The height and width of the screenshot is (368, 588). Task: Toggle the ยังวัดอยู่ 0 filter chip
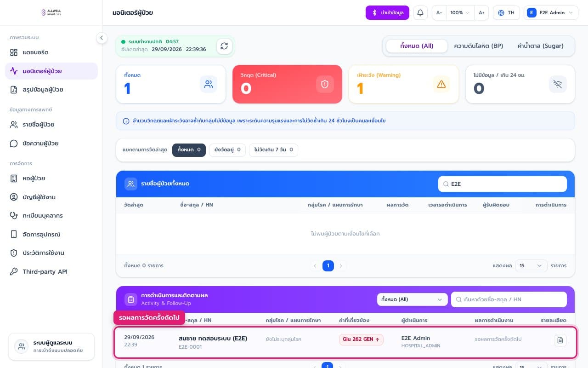pyautogui.click(x=227, y=150)
